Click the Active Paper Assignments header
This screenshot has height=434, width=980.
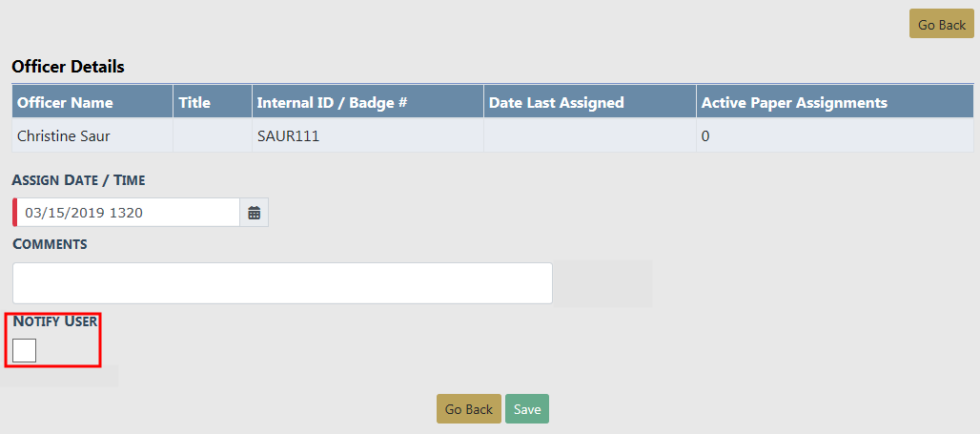click(794, 102)
